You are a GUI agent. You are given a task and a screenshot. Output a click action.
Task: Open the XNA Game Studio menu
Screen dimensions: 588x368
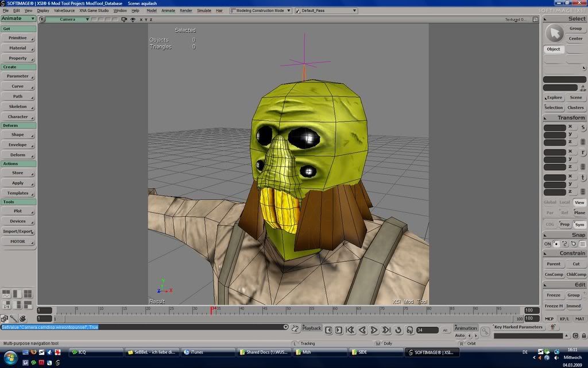[94, 10]
